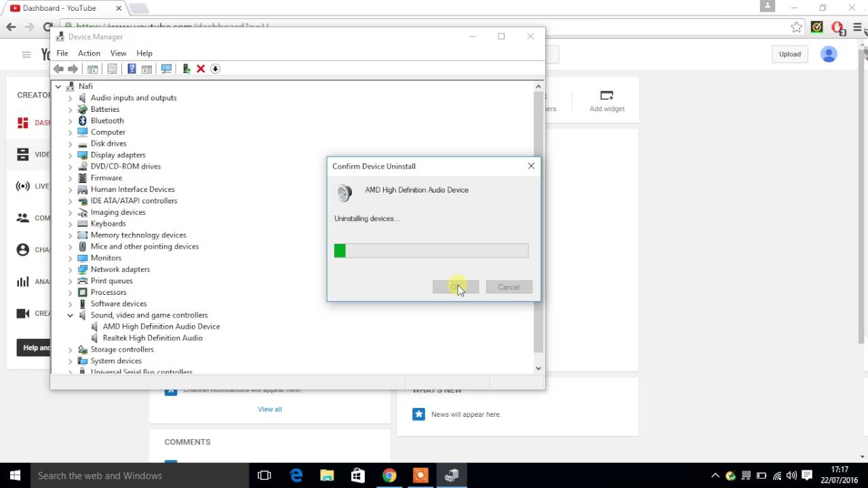Launch Microsoft Edge from taskbar

point(296,476)
